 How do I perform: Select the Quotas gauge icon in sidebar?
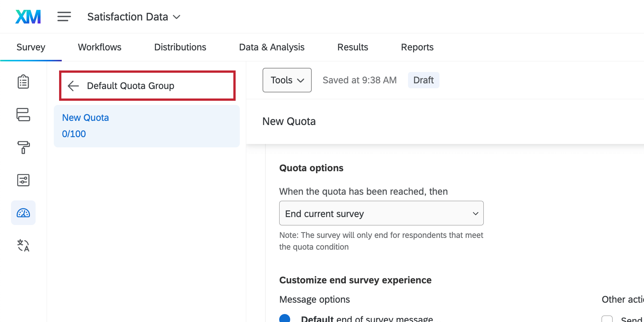click(23, 213)
